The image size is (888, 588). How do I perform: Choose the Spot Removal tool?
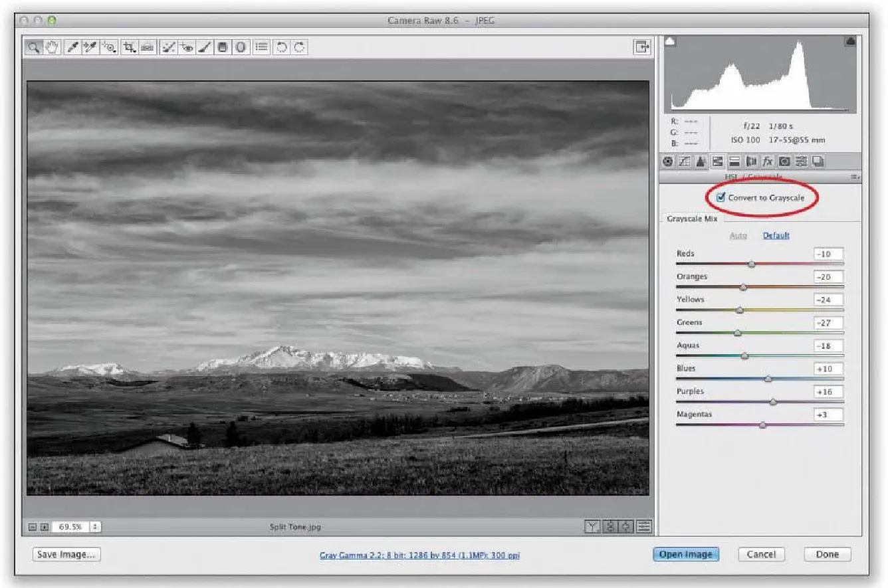point(169,47)
